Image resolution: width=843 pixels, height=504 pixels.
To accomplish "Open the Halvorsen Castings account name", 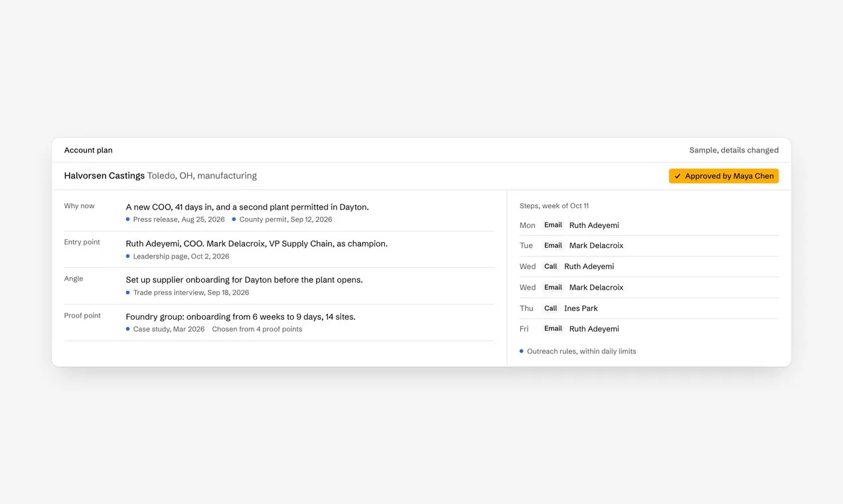I will tap(104, 176).
